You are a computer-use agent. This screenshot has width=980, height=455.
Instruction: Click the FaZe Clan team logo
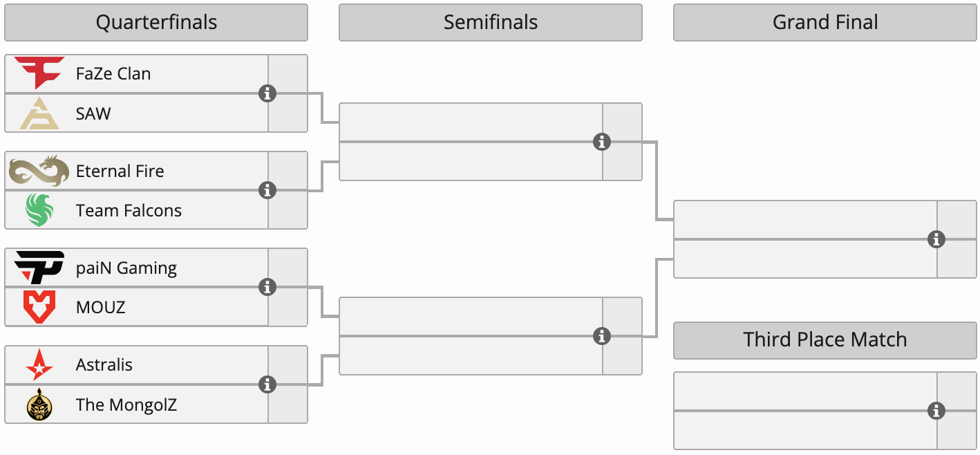[x=39, y=73]
